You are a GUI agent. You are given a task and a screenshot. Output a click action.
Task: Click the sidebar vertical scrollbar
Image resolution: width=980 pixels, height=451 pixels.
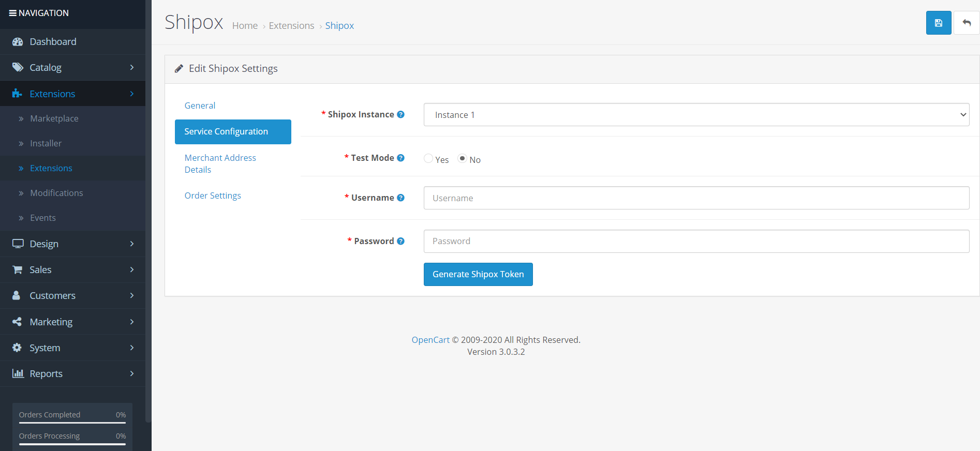coord(149,212)
